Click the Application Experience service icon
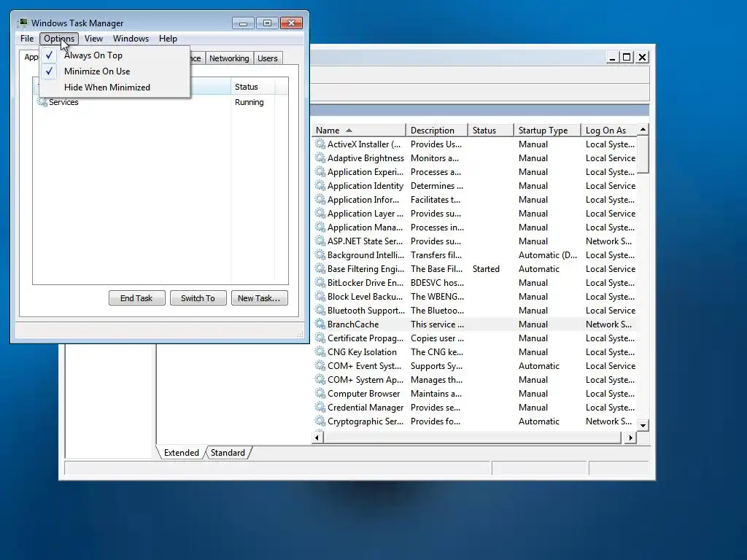The width and height of the screenshot is (747, 560). click(320, 171)
